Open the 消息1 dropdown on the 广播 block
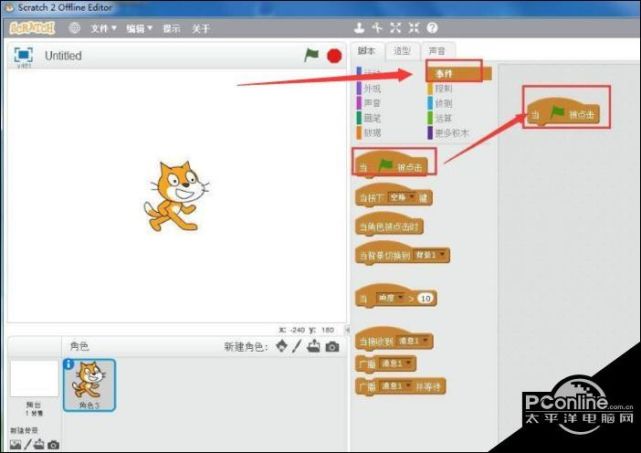The width and height of the screenshot is (641, 453). [x=396, y=363]
